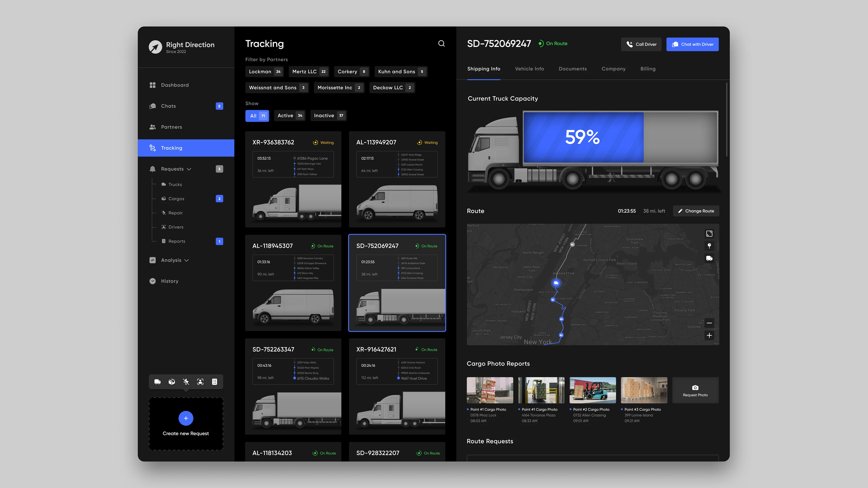Viewport: 868px width, 488px height.
Task: Filter by partner Weissnat and Sons
Action: coord(277,88)
